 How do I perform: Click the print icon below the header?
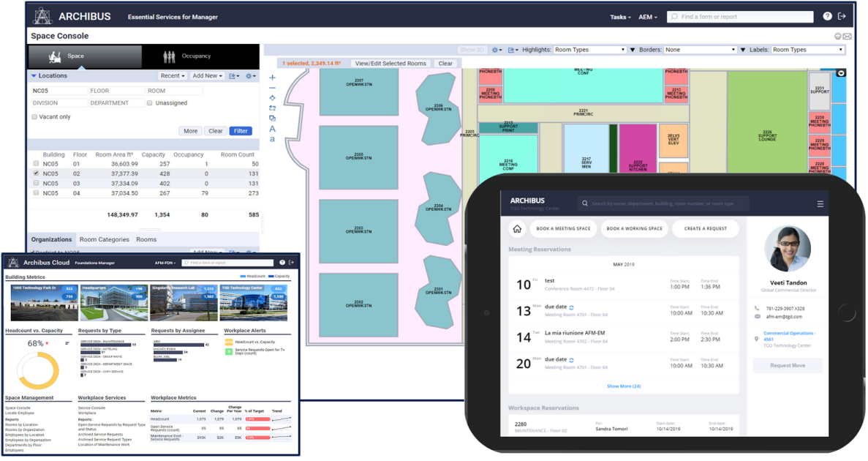click(x=838, y=37)
